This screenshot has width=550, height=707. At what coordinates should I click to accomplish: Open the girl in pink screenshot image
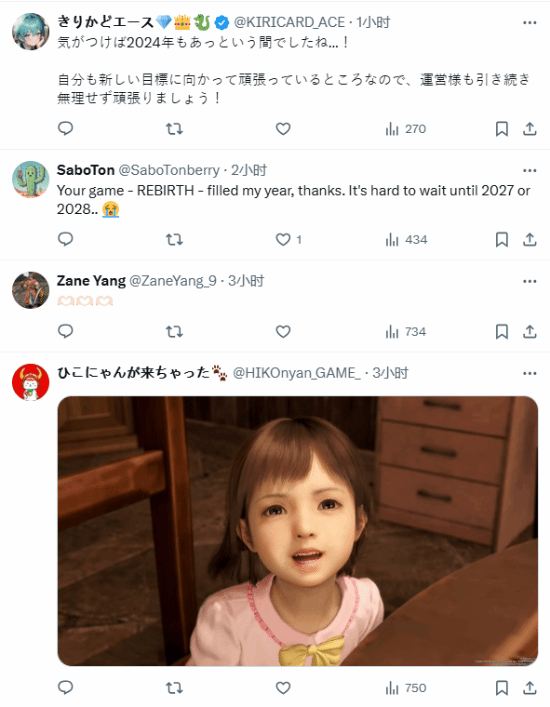coord(298,531)
